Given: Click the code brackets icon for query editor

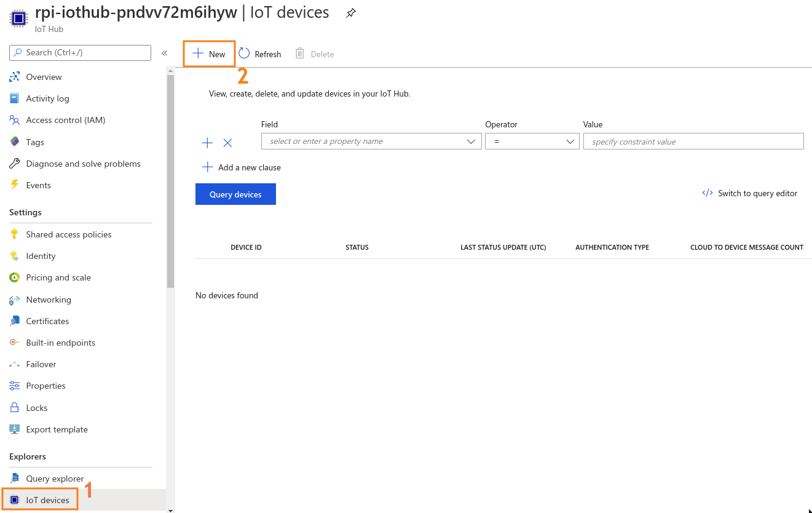Looking at the screenshot, I should (x=708, y=193).
